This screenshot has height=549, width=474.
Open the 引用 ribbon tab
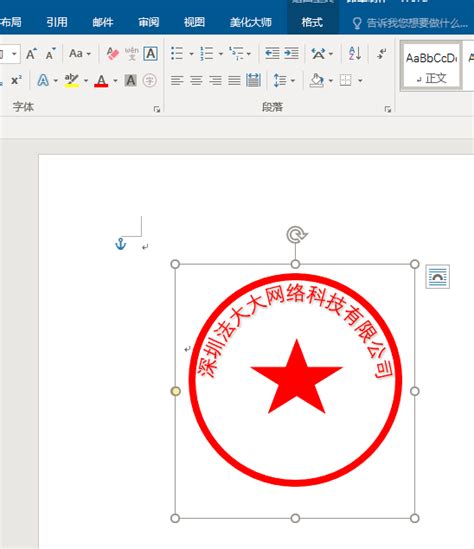click(x=57, y=22)
